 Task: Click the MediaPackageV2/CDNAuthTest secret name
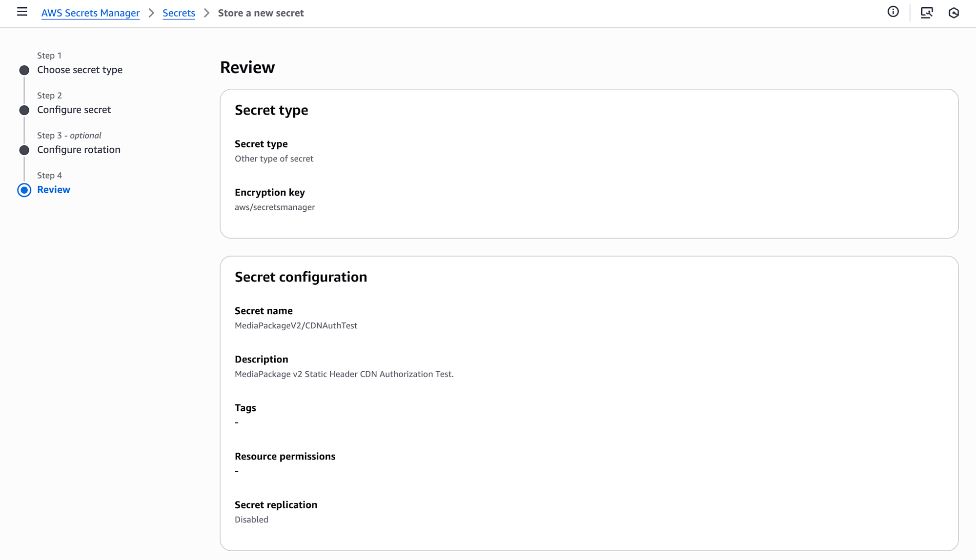tap(296, 325)
